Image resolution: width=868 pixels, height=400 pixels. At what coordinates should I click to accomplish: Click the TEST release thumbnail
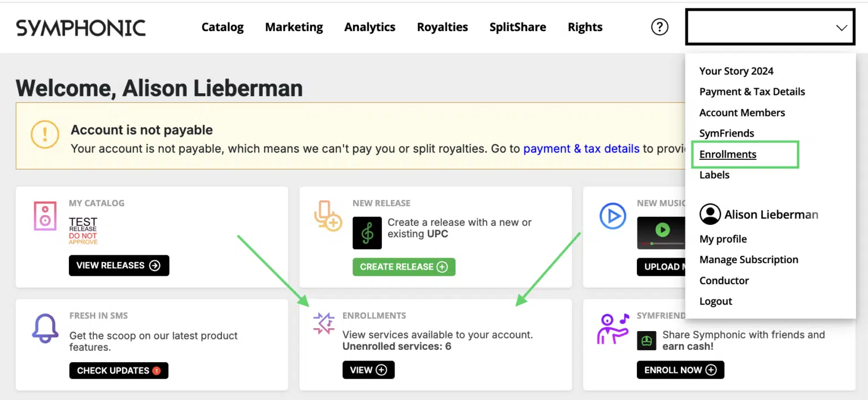click(83, 231)
